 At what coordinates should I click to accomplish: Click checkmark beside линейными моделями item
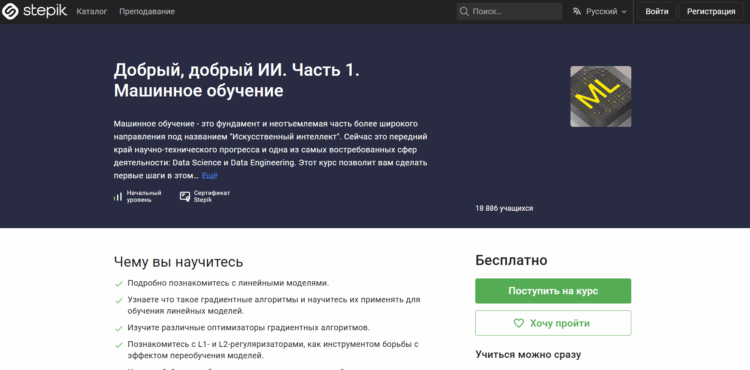pos(119,284)
